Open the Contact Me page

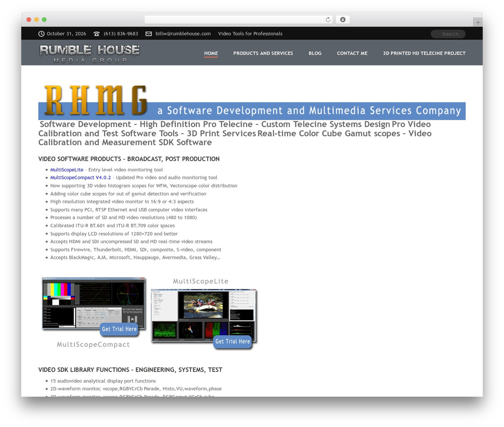pyautogui.click(x=352, y=53)
